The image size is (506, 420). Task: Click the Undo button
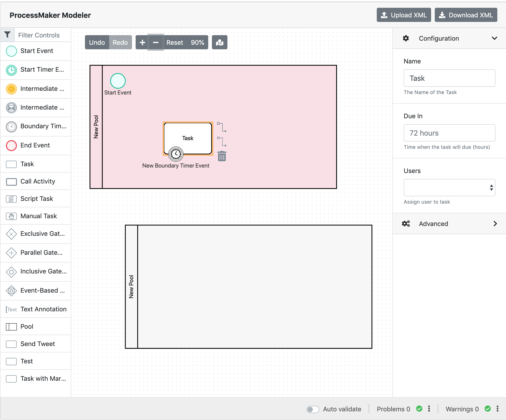pyautogui.click(x=97, y=42)
